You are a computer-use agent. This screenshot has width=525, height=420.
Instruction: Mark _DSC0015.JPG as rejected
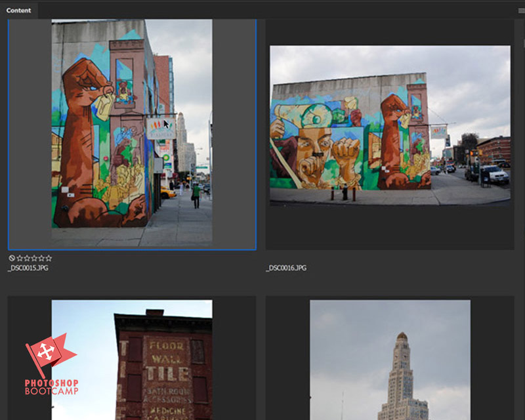(x=12, y=258)
